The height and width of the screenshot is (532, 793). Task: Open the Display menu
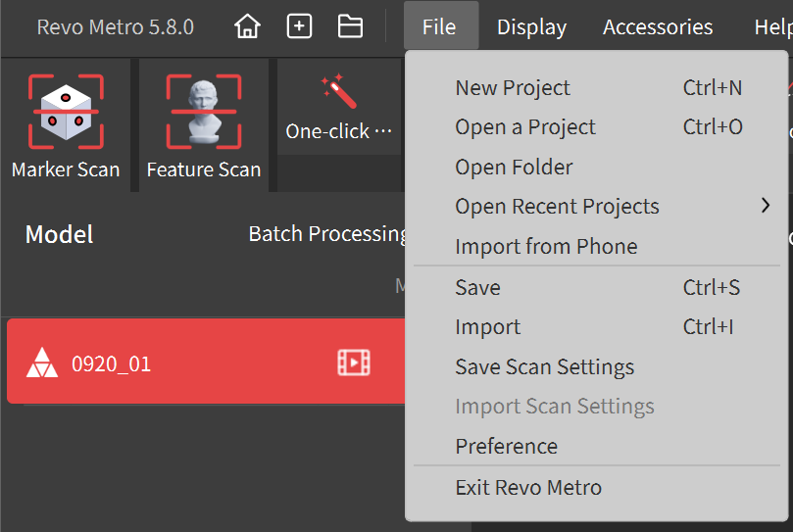pos(531,27)
